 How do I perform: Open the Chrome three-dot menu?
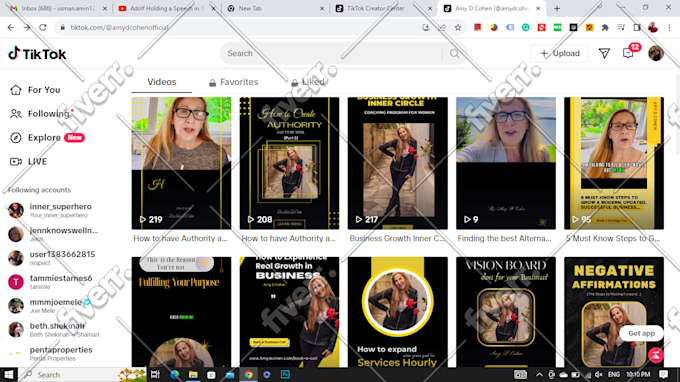coord(669,27)
